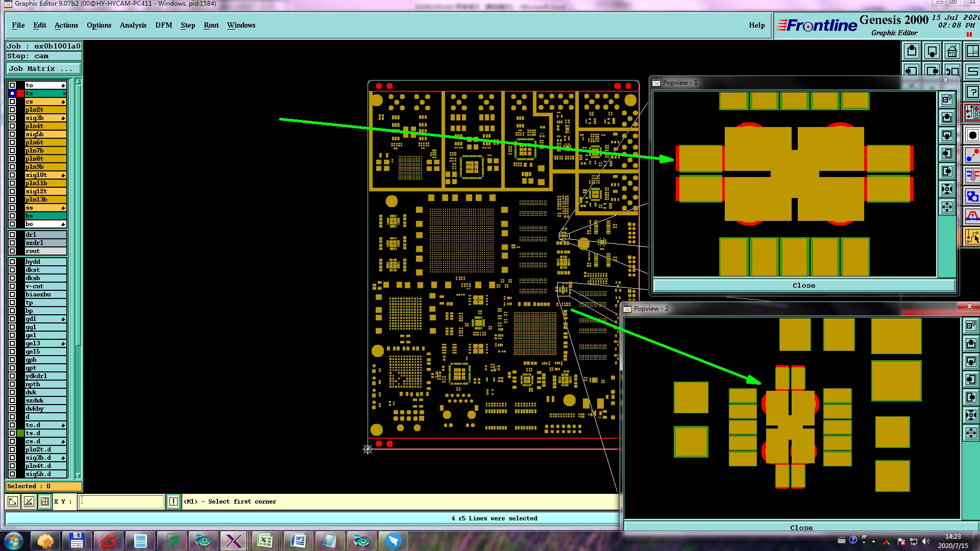Click the XY coordinate input field
This screenshot has width=980, height=551.
click(x=121, y=502)
